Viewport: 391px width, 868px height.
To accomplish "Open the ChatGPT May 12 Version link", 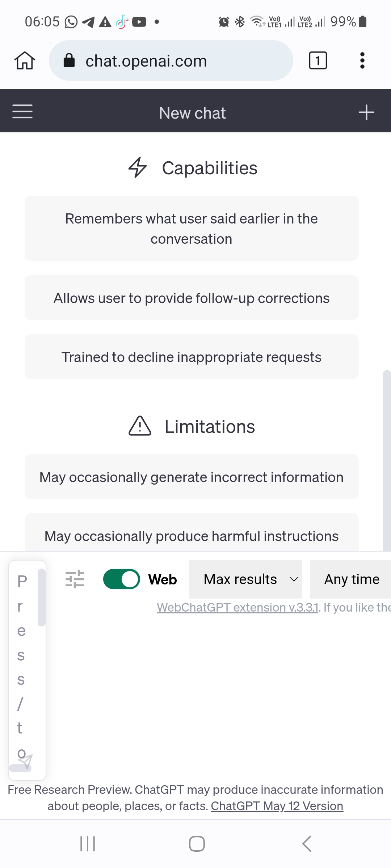I will tap(277, 806).
